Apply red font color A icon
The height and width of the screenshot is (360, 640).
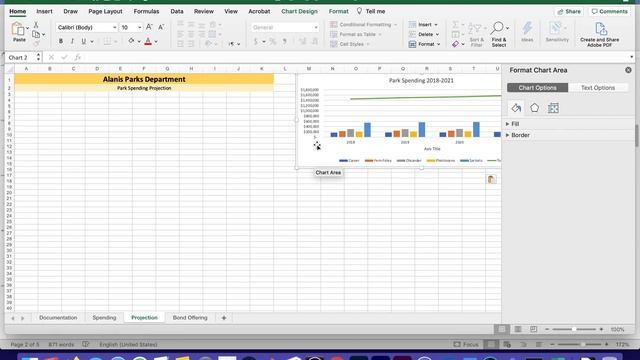tap(148, 41)
